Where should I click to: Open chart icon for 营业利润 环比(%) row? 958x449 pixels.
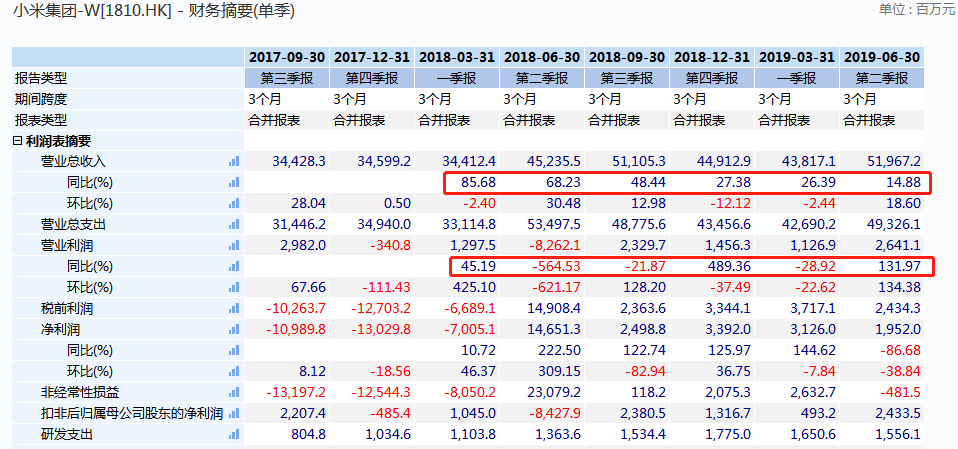pyautogui.click(x=234, y=287)
